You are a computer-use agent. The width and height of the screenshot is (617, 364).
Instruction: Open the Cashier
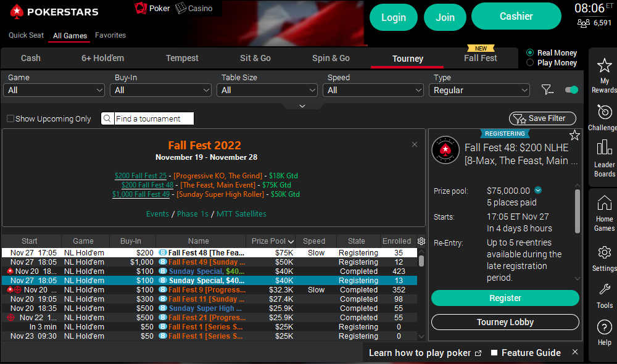516,16
